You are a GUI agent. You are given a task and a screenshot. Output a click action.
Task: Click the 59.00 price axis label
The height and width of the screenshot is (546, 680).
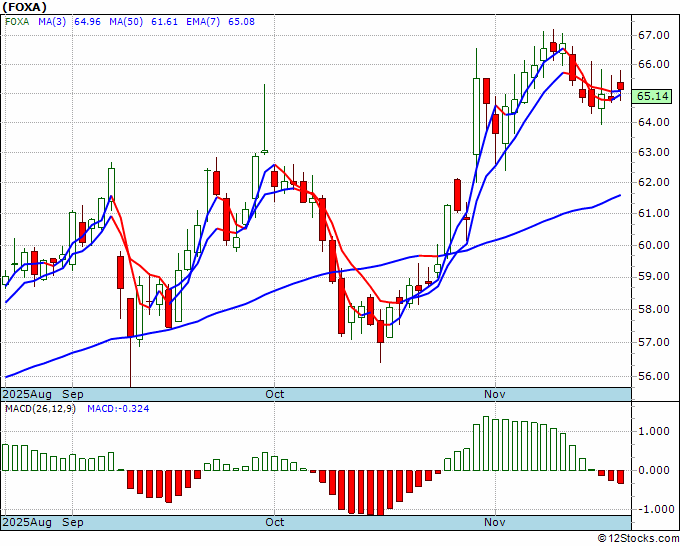click(654, 276)
